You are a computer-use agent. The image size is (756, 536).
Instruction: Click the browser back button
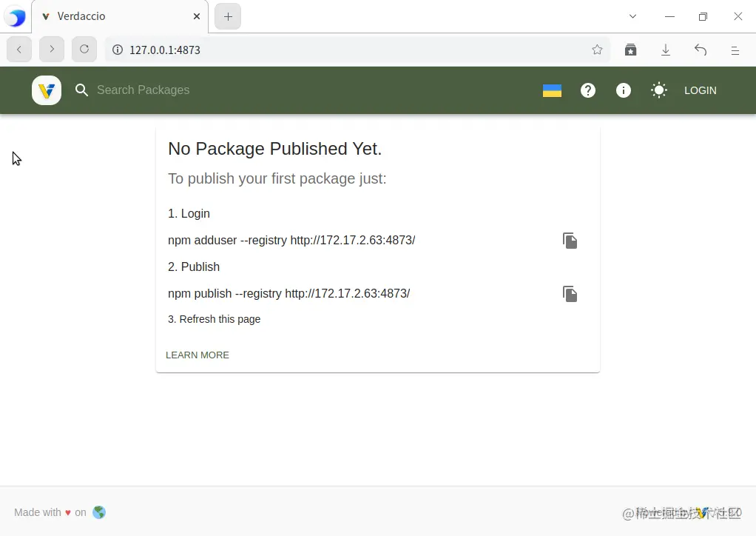19,49
